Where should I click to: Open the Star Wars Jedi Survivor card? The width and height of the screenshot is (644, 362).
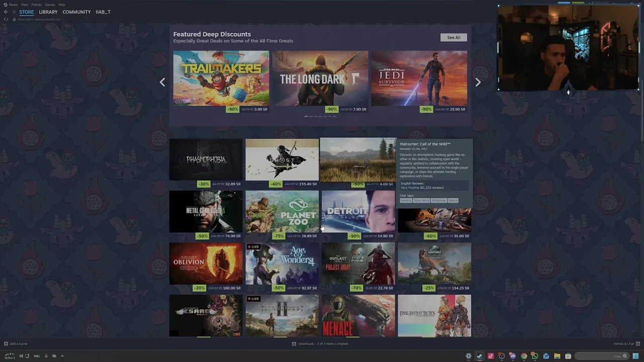point(419,78)
